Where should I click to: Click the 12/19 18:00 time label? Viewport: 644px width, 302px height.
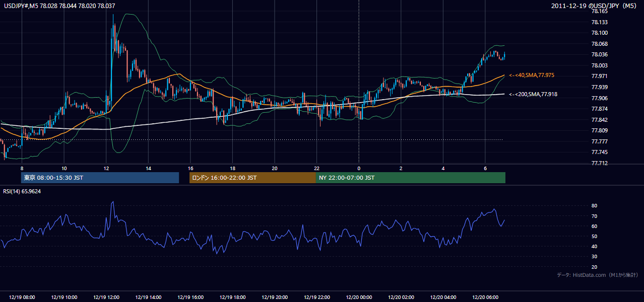tap(232, 297)
